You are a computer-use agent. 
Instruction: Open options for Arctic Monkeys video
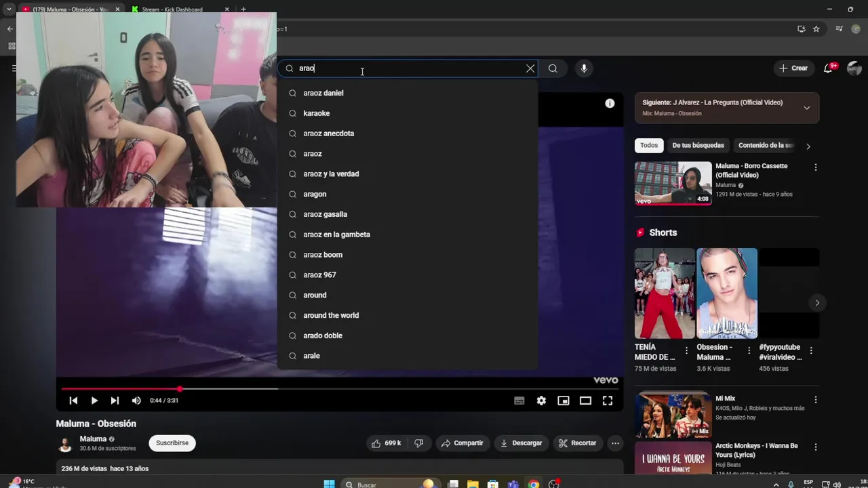pyautogui.click(x=816, y=447)
